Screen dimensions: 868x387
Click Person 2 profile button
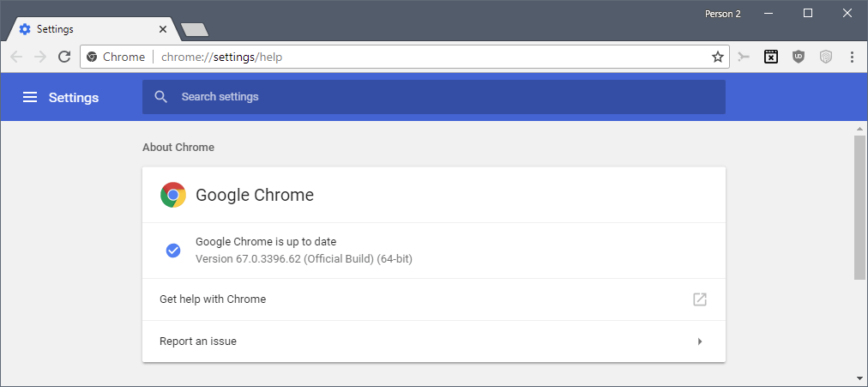(x=722, y=14)
